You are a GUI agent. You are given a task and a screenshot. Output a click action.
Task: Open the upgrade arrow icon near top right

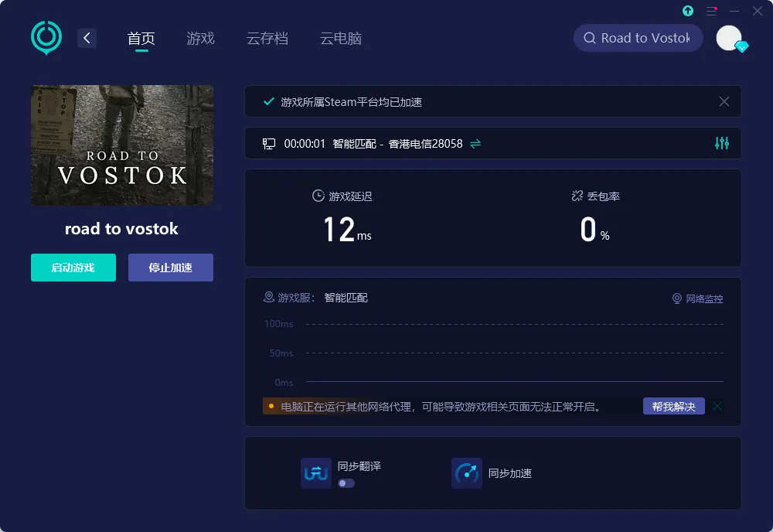[x=688, y=11]
